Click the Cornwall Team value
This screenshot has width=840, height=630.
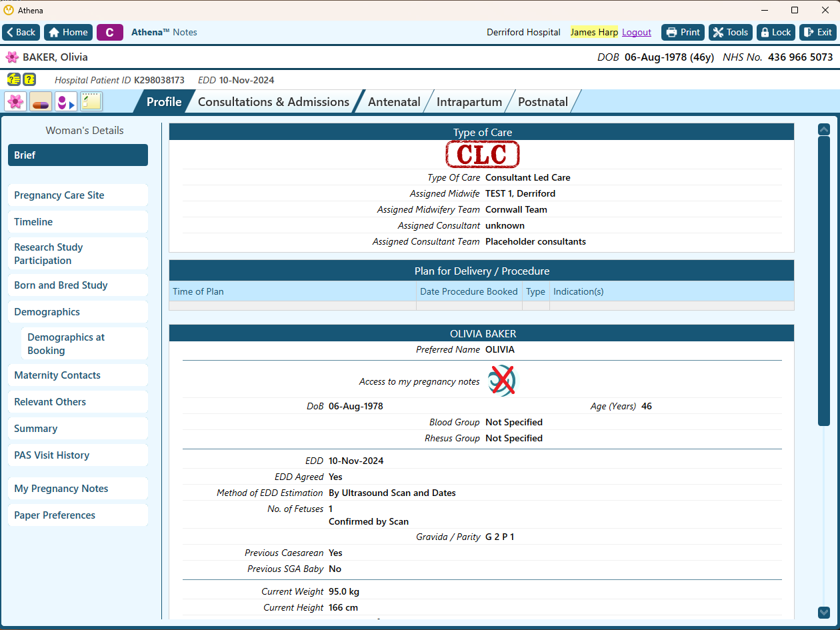(516, 210)
